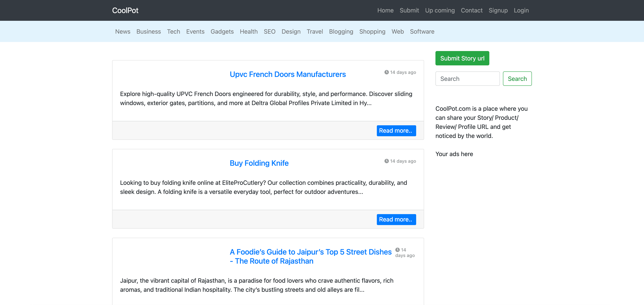Select the Travel category

click(x=315, y=32)
